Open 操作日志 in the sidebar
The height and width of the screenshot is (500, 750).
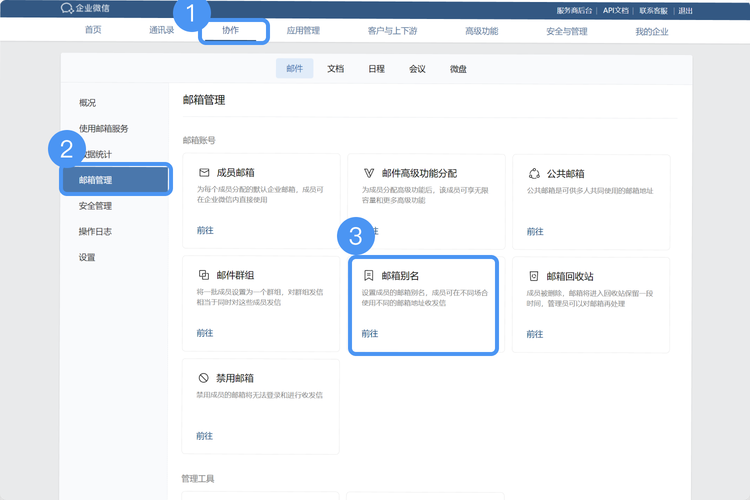point(96,232)
